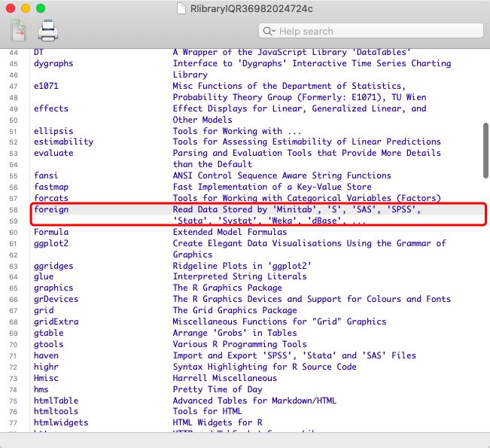Select the 'haven' package name
The width and height of the screenshot is (490, 448).
[46, 355]
